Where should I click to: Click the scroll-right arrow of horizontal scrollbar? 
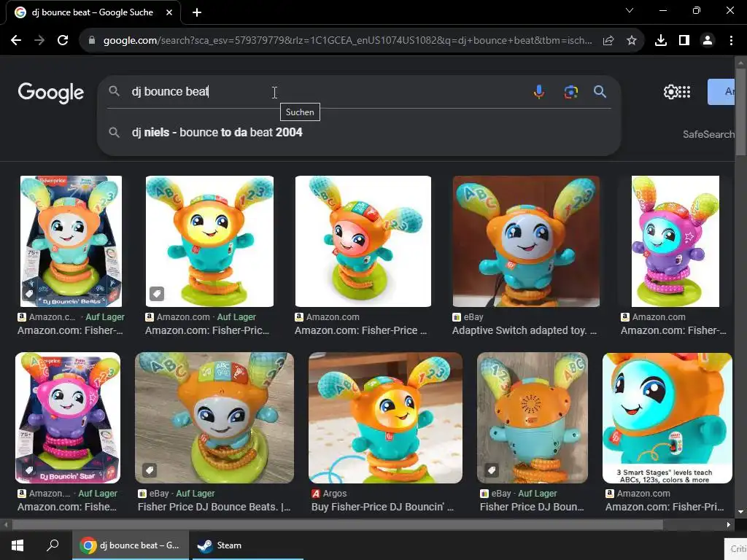point(729,525)
